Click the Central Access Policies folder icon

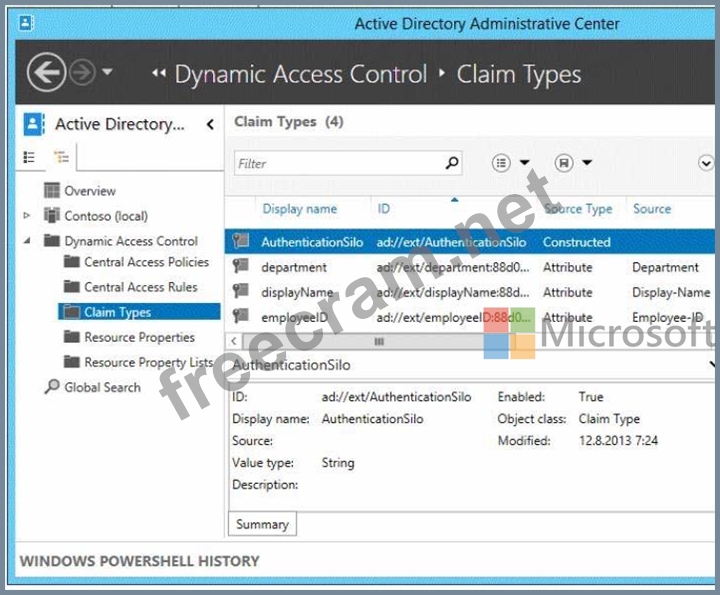(71, 261)
